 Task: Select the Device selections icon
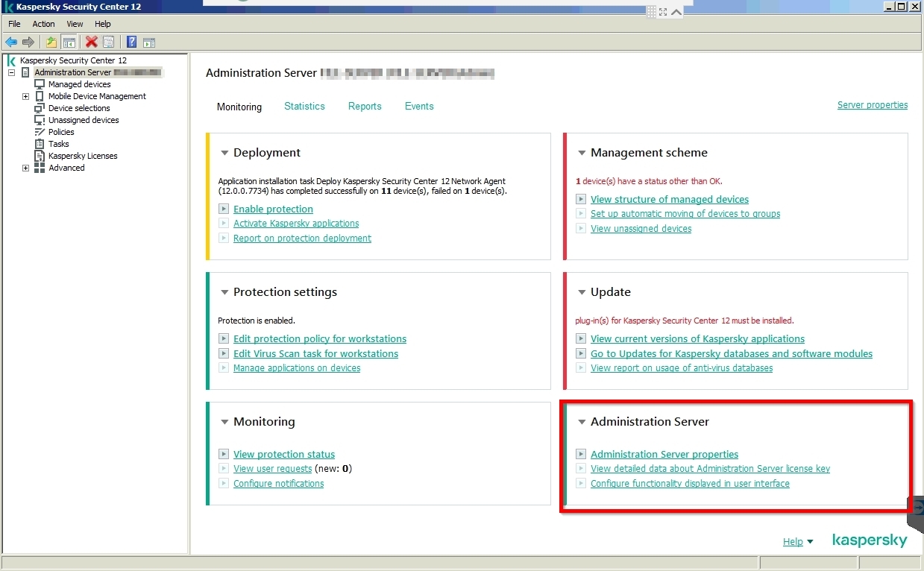point(40,108)
